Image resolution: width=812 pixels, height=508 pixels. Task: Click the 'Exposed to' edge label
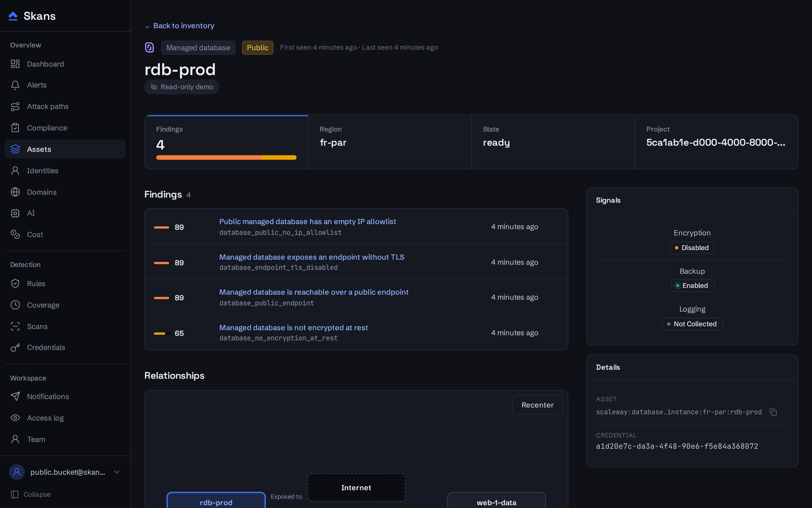pyautogui.click(x=286, y=497)
